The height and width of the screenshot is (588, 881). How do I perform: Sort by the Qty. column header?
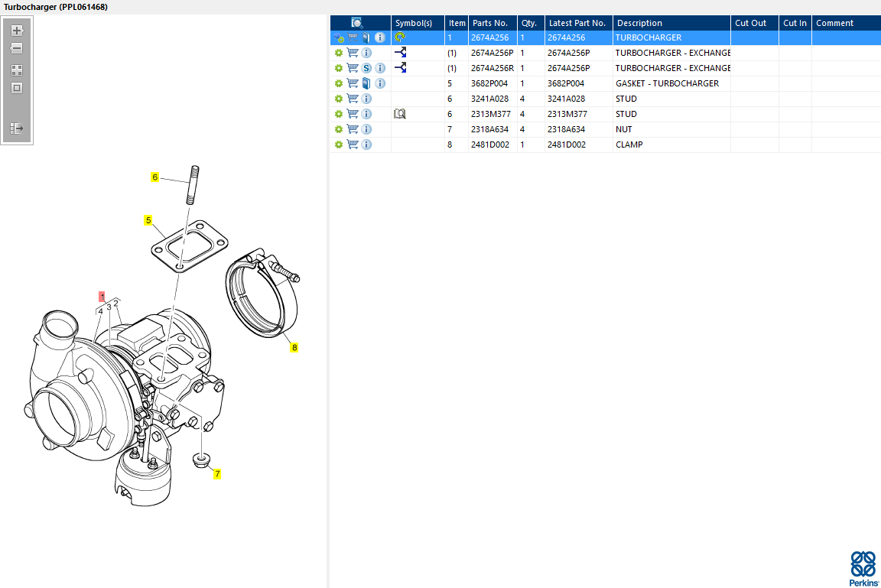[531, 23]
